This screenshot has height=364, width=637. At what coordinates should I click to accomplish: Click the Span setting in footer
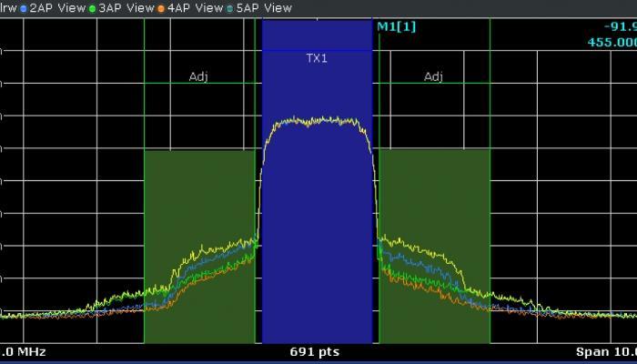(605, 351)
